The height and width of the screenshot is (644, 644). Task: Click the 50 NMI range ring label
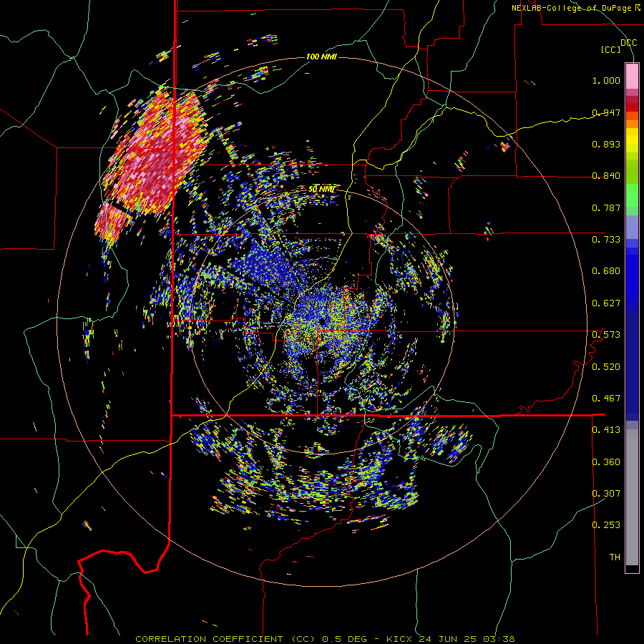[x=321, y=190]
